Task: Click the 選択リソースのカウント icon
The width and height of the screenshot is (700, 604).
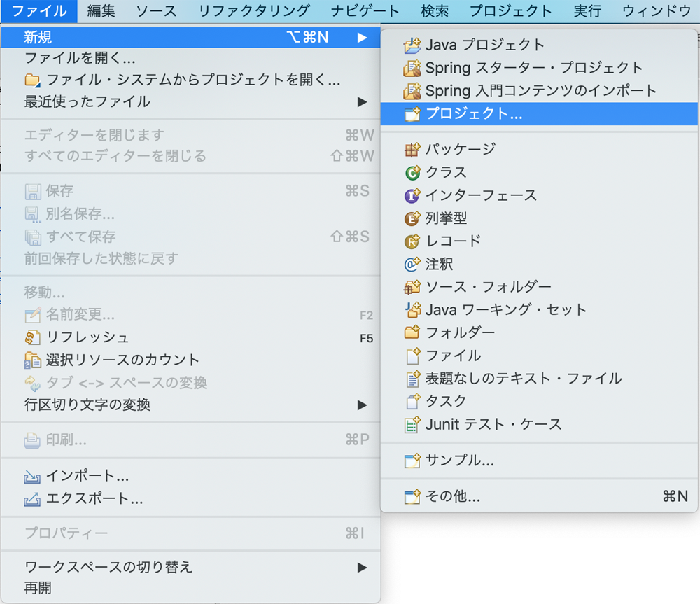Action: (x=33, y=360)
